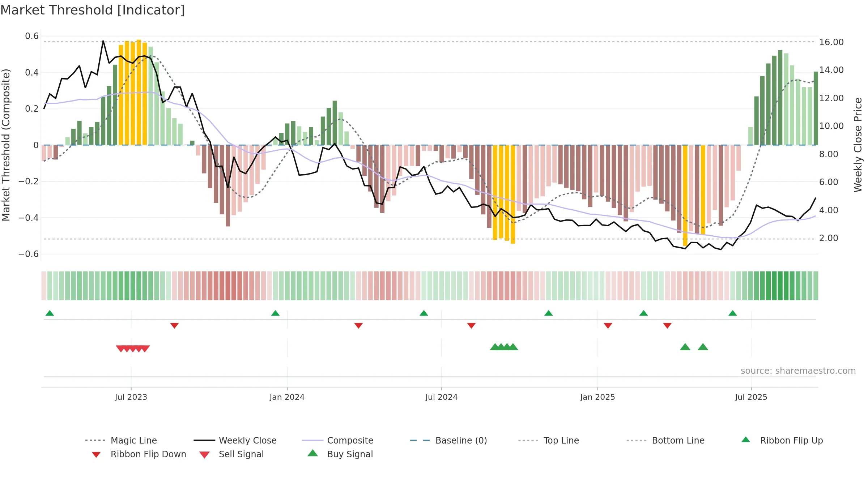Select the ribbon flip up marker after Jan 2025
The image size is (868, 488).
coord(643,313)
